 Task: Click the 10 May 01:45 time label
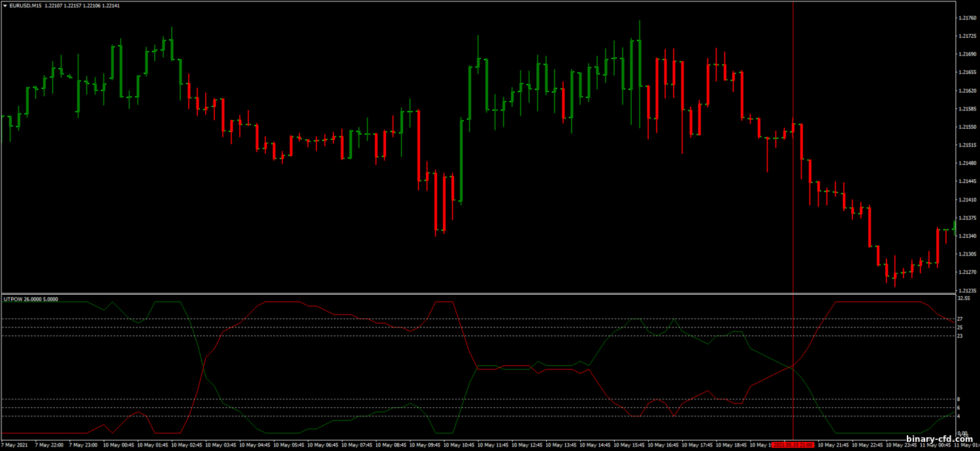[x=154, y=445]
